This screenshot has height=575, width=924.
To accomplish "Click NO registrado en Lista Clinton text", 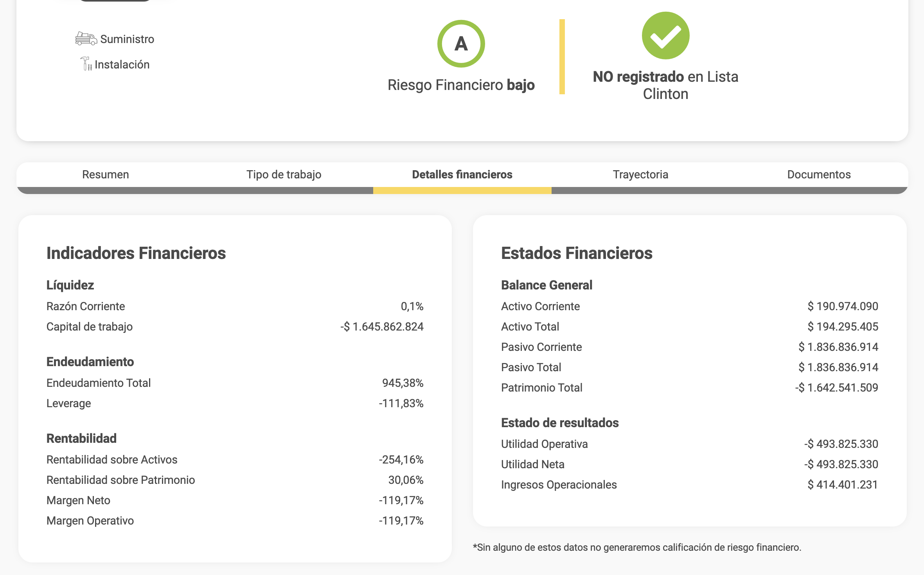I will (x=665, y=85).
